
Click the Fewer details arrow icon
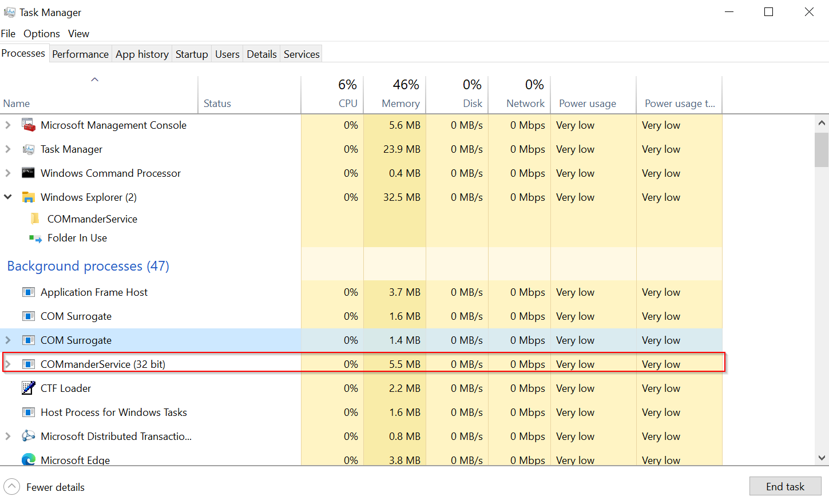[11, 487]
